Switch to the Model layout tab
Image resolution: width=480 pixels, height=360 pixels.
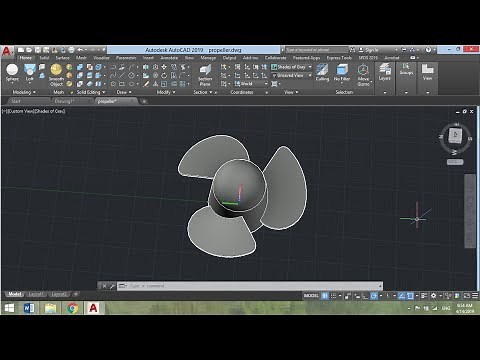tap(15, 294)
